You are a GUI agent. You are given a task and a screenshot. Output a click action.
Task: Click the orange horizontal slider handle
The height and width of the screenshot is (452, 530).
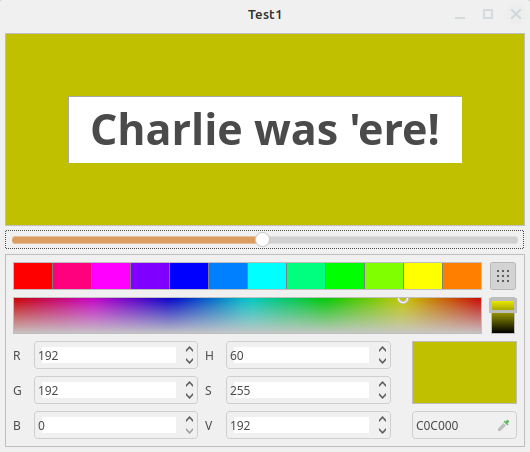pyautogui.click(x=262, y=239)
